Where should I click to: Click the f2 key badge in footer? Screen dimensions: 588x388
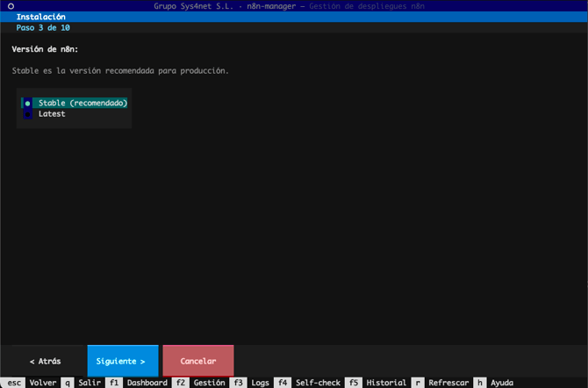pyautogui.click(x=181, y=383)
